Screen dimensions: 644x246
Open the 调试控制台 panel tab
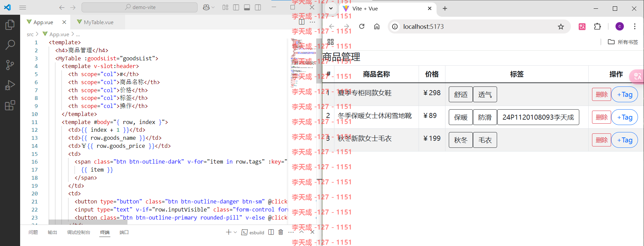78,232
